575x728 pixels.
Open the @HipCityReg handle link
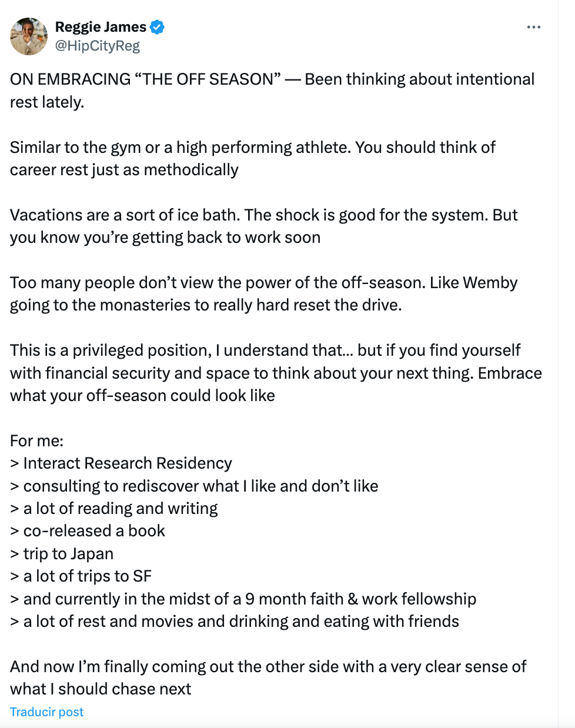[x=98, y=46]
